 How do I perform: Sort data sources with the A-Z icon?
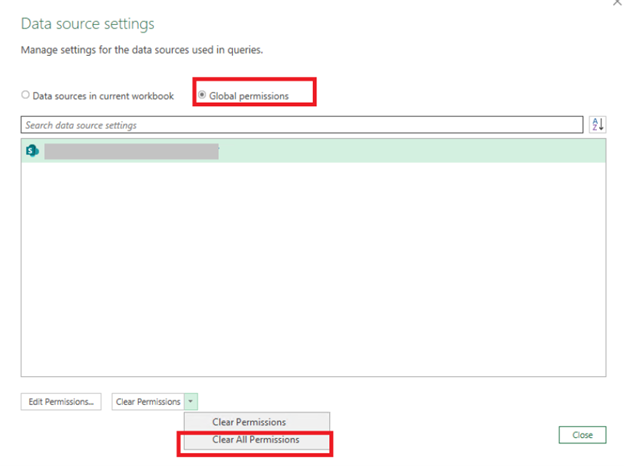597,125
